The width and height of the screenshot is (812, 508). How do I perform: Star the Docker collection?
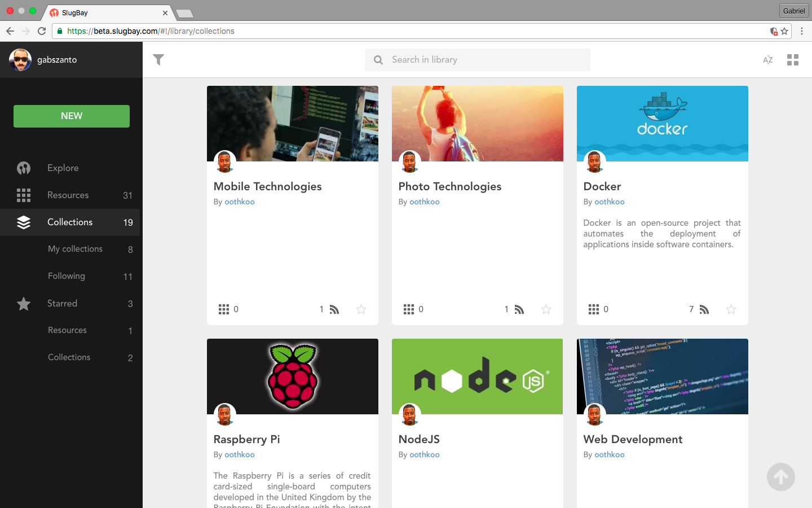tap(731, 309)
